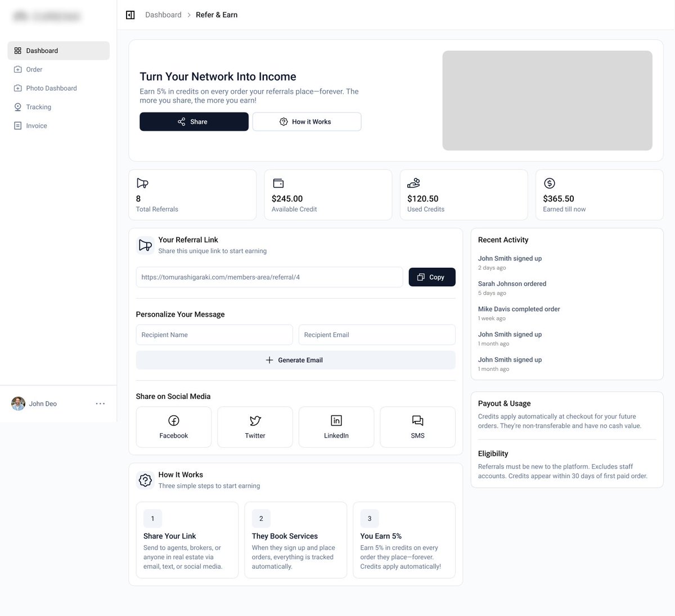Share on Facebook

174,427
